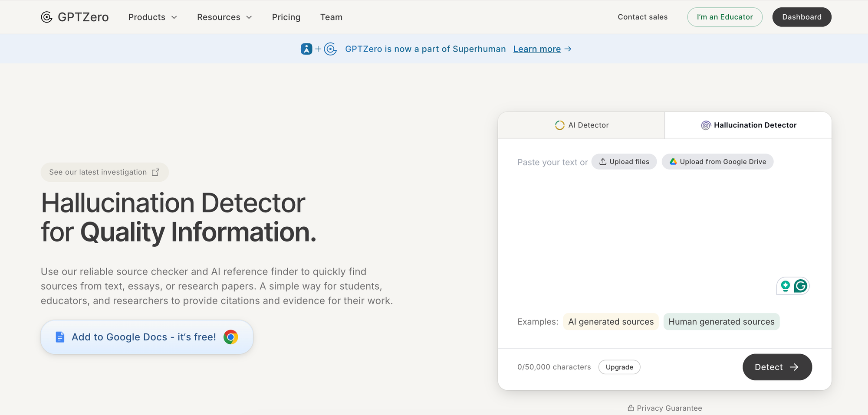Click the Google Docs document icon

[x=60, y=337]
